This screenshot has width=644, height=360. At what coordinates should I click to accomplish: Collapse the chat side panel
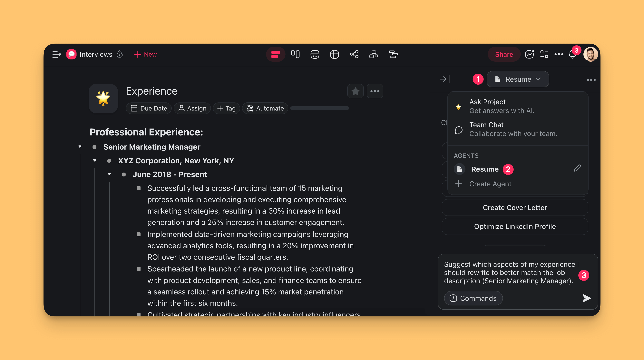click(444, 79)
